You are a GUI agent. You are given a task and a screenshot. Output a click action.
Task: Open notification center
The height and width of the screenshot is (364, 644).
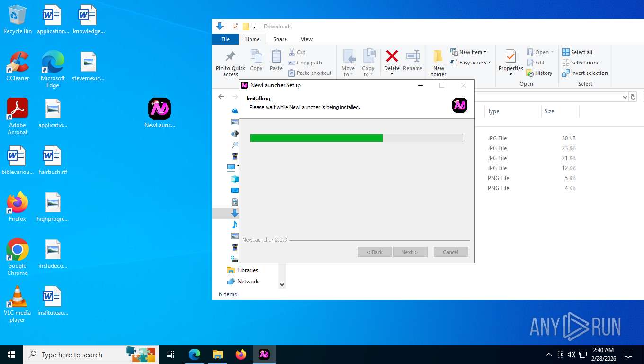(628, 355)
